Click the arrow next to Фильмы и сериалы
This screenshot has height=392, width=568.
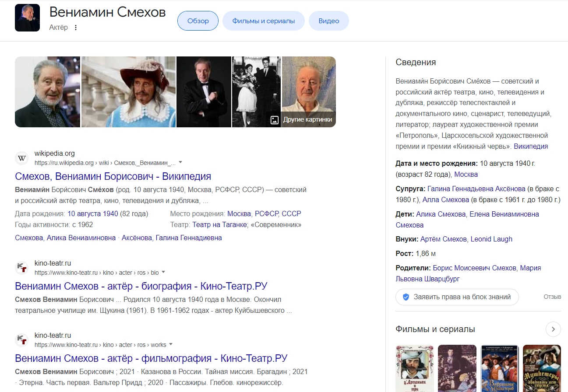pos(553,329)
